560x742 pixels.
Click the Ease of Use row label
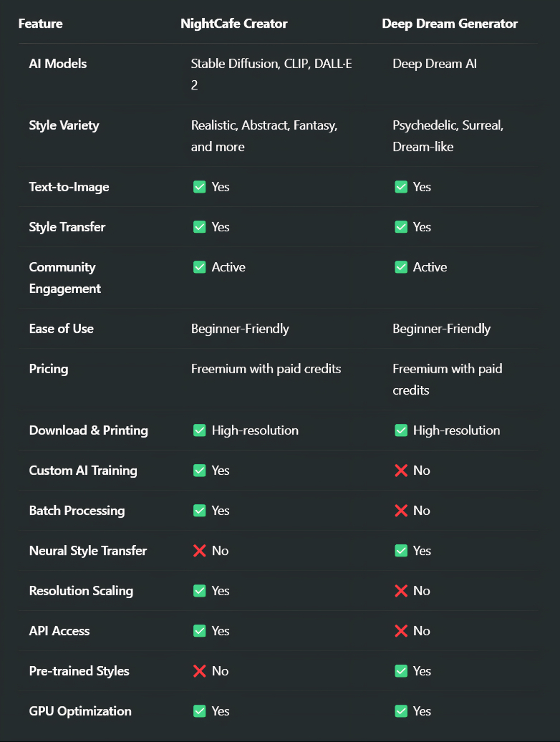(x=62, y=329)
